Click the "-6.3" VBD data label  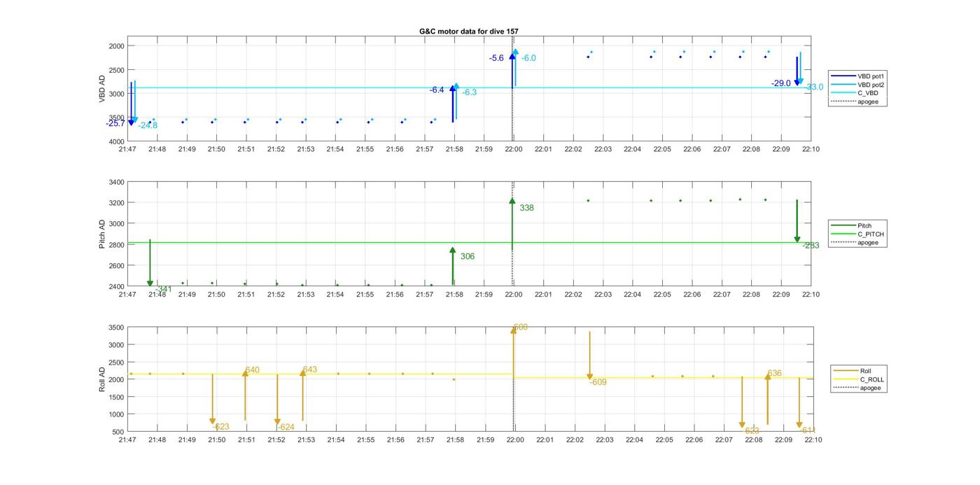[470, 92]
